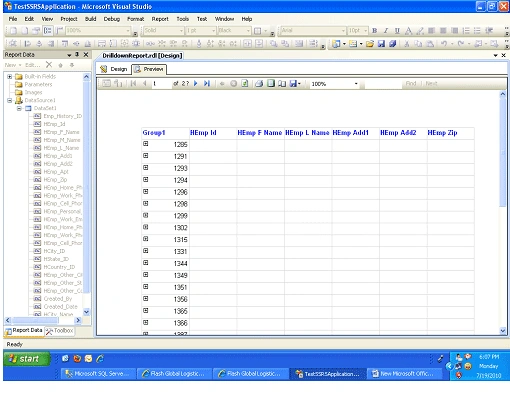Viewport: 510px width, 393px height.
Task: Expand group row 1291
Action: coord(146,156)
